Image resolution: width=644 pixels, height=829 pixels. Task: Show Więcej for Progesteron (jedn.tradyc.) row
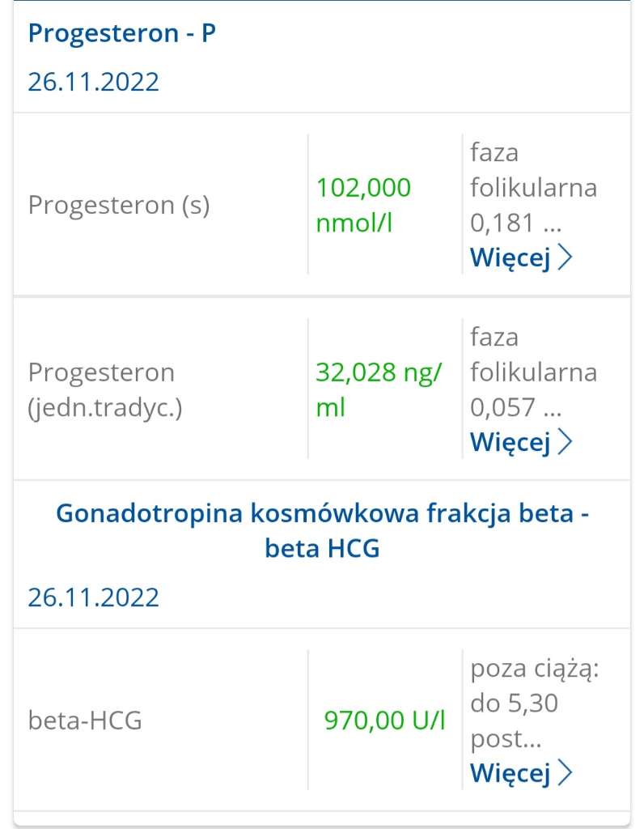pyautogui.click(x=511, y=442)
